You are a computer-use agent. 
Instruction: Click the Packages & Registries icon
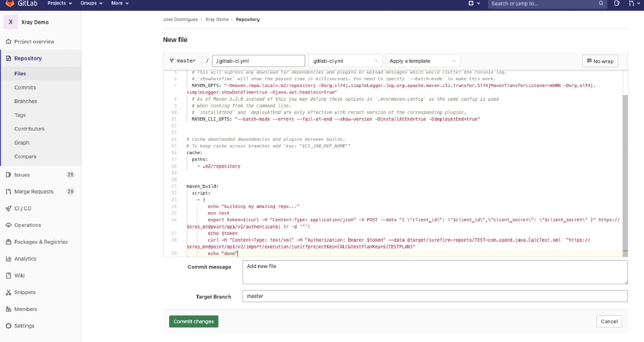click(x=8, y=242)
